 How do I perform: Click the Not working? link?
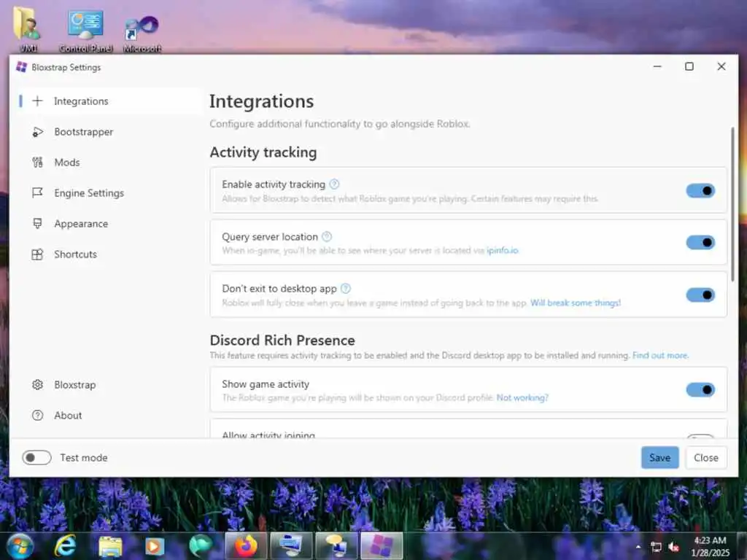(x=522, y=397)
